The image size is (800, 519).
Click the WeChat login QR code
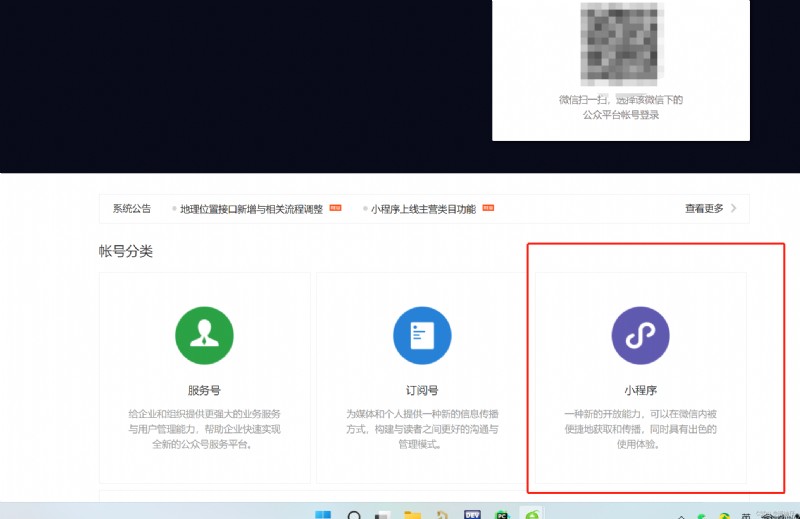(x=621, y=43)
